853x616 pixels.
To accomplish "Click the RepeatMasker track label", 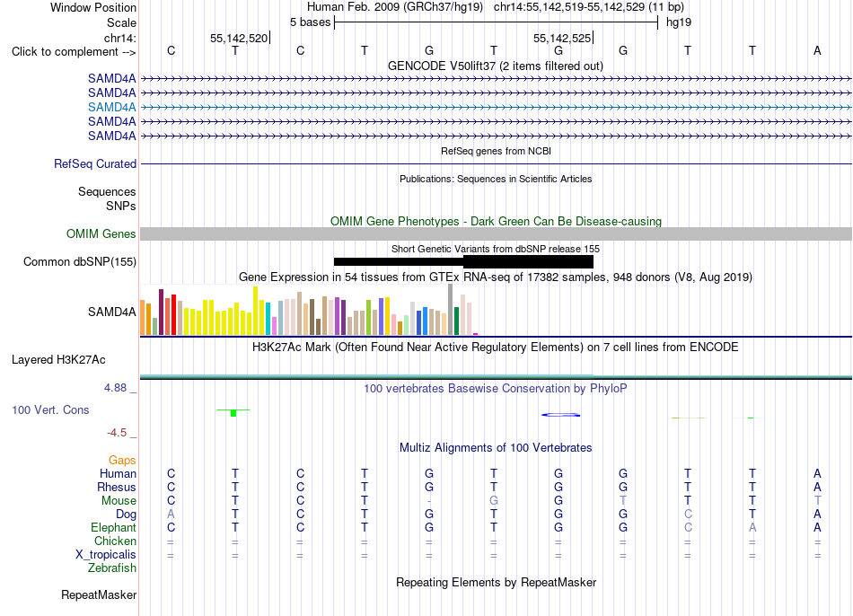I will (99, 594).
